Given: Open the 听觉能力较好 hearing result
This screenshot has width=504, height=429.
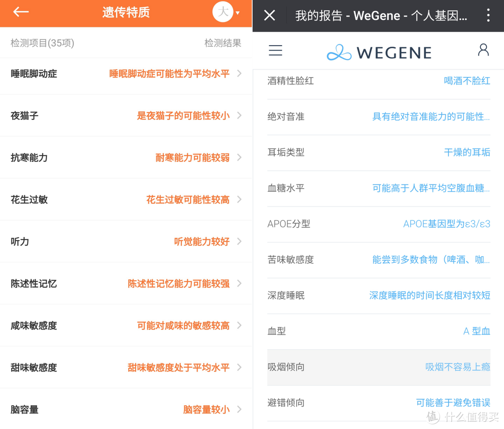Looking at the screenshot, I should click(202, 241).
